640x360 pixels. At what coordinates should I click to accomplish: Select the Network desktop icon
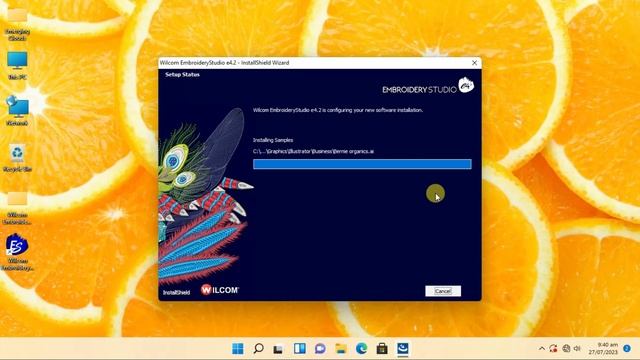(x=17, y=110)
